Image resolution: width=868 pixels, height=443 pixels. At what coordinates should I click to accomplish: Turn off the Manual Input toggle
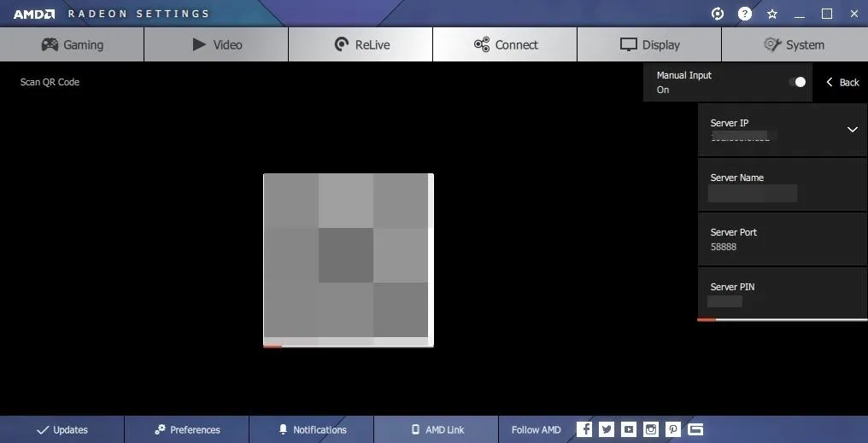pyautogui.click(x=798, y=83)
